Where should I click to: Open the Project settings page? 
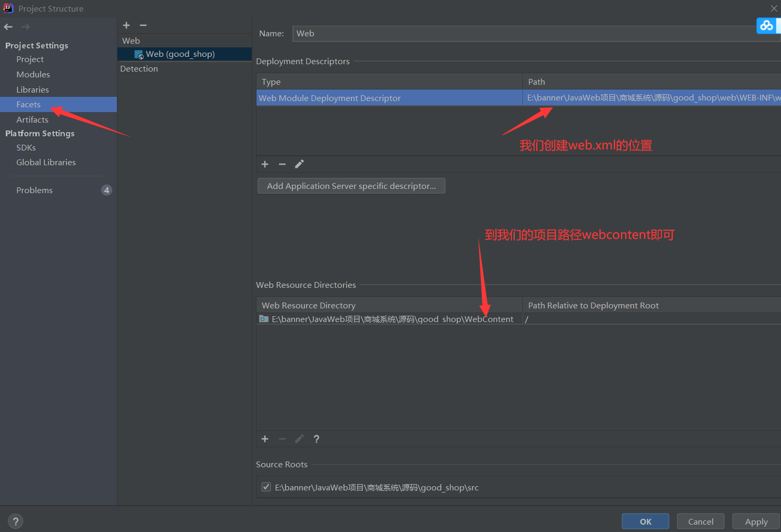(x=30, y=59)
